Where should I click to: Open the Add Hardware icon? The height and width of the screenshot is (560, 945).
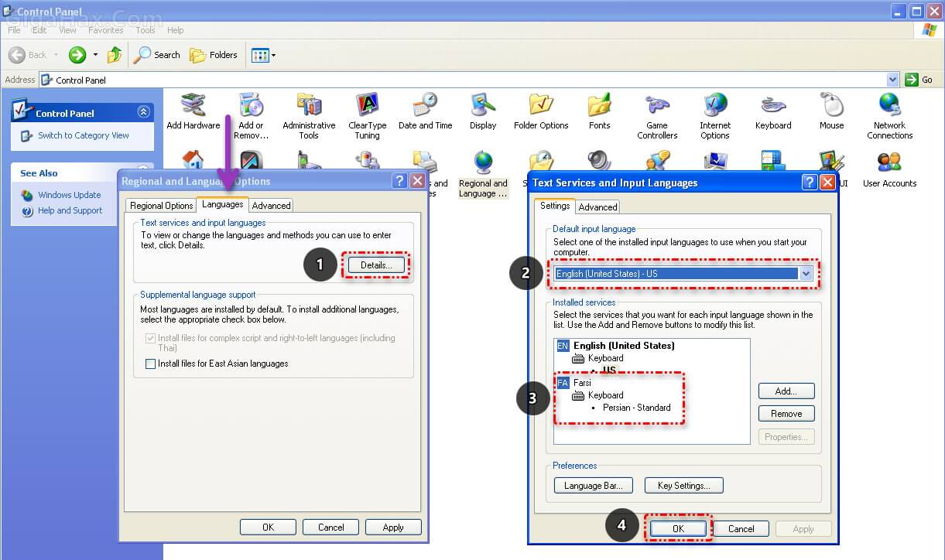(193, 107)
